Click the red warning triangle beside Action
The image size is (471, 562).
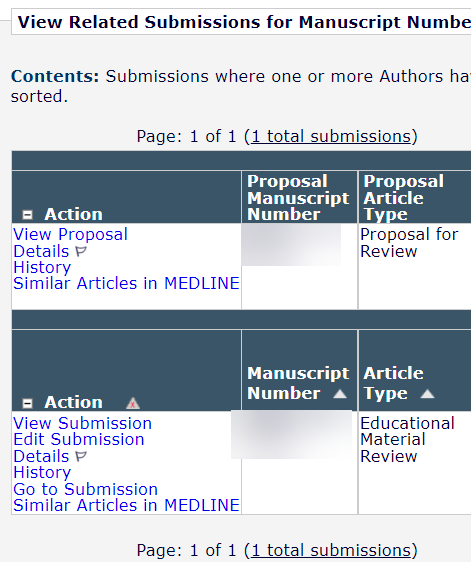coord(133,403)
